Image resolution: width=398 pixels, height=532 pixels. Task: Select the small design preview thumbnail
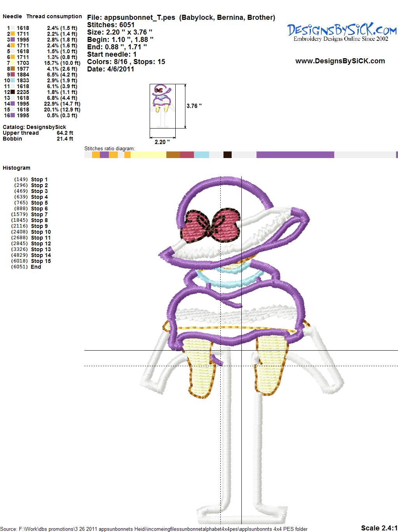[162, 106]
